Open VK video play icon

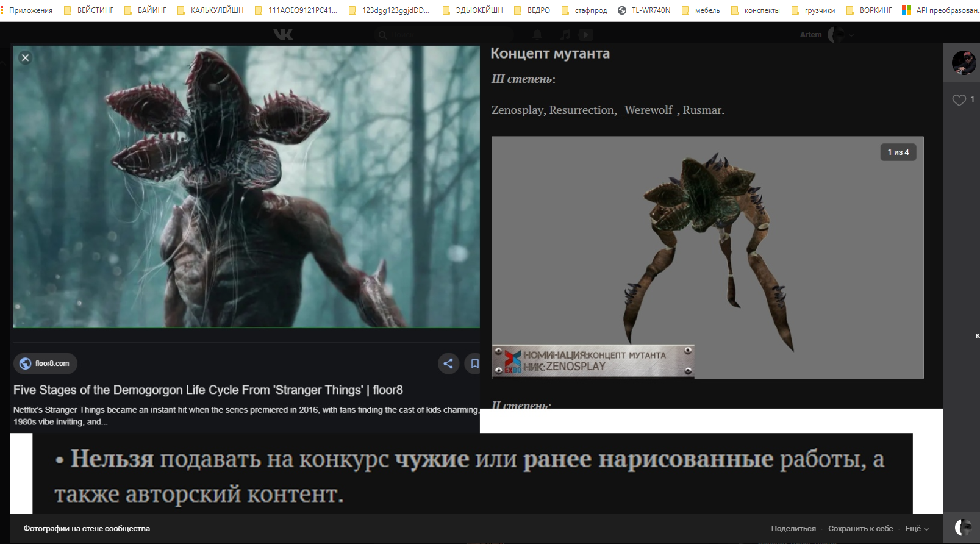pyautogui.click(x=585, y=35)
